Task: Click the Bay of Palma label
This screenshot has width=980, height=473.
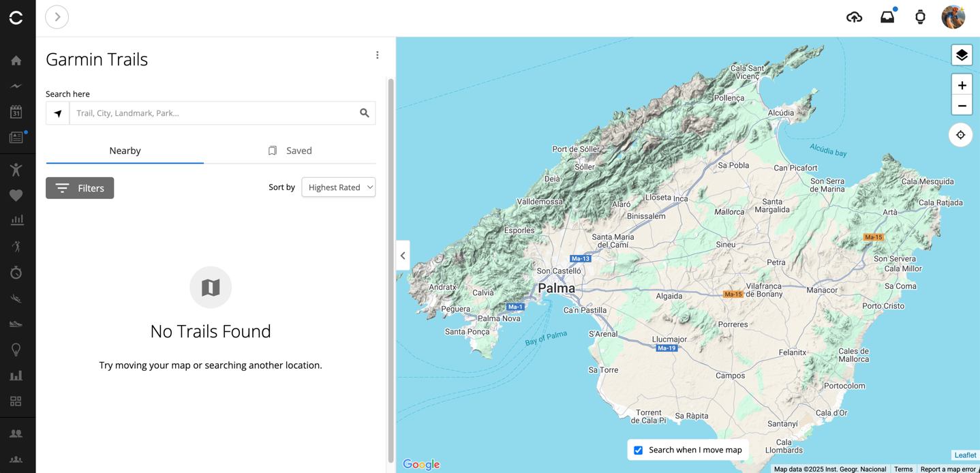Action: 546,339
